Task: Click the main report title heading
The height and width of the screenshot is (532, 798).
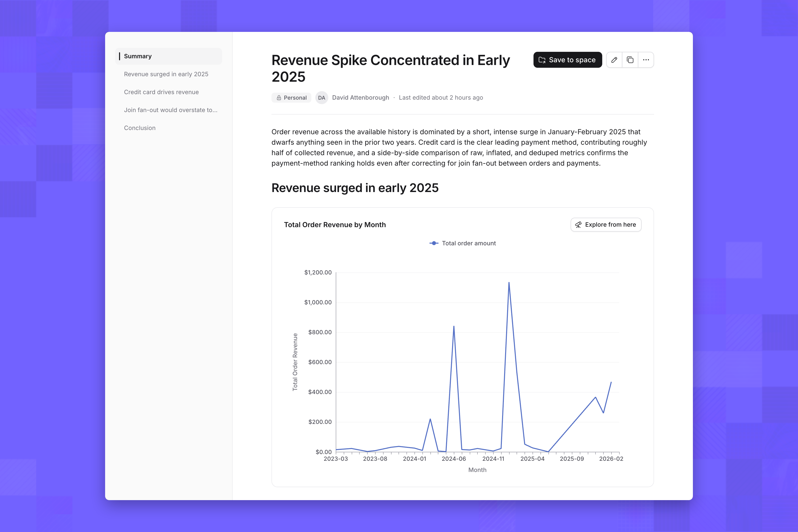Action: pos(391,68)
